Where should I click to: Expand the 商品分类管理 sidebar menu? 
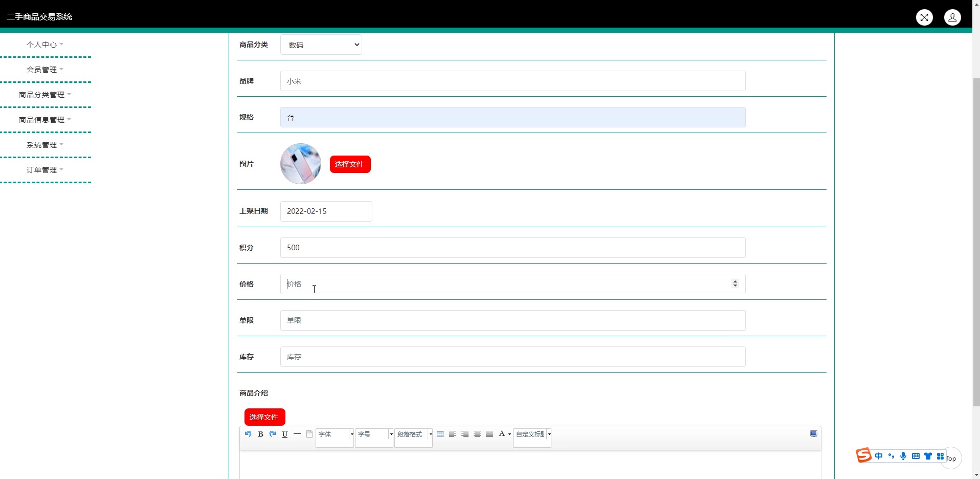tap(45, 95)
